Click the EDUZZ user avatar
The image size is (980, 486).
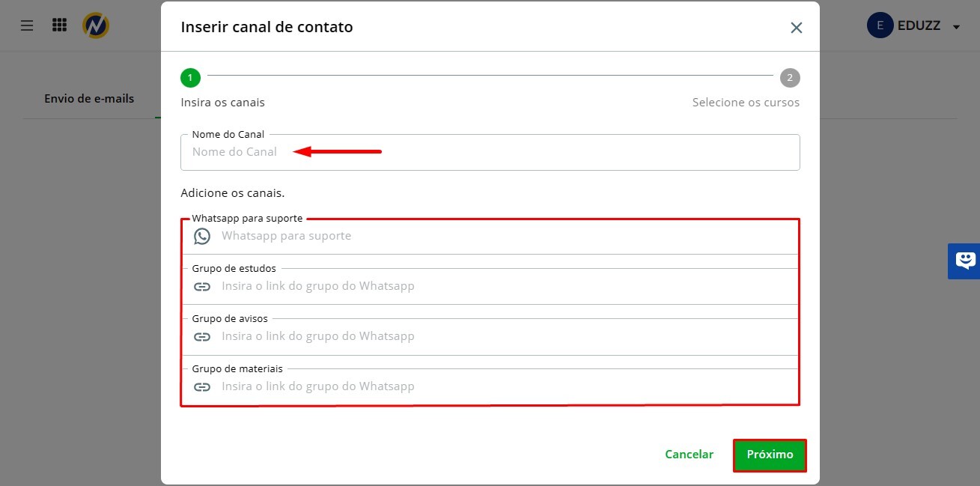pyautogui.click(x=880, y=25)
